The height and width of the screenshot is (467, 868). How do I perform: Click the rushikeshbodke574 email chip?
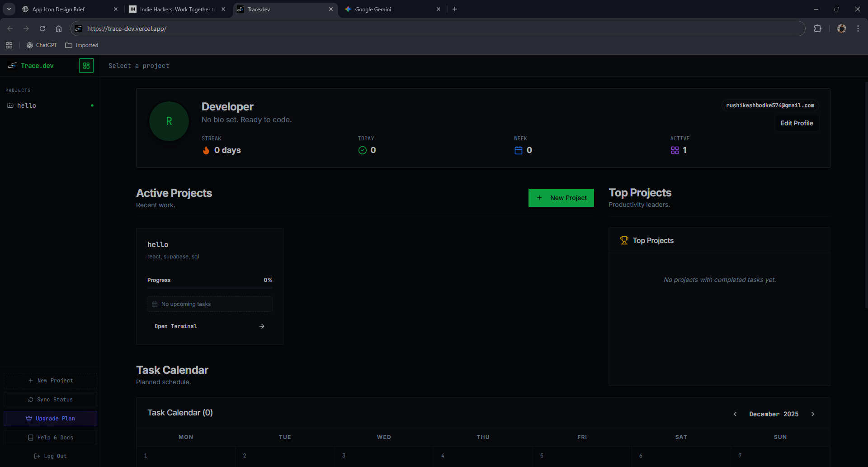point(770,105)
